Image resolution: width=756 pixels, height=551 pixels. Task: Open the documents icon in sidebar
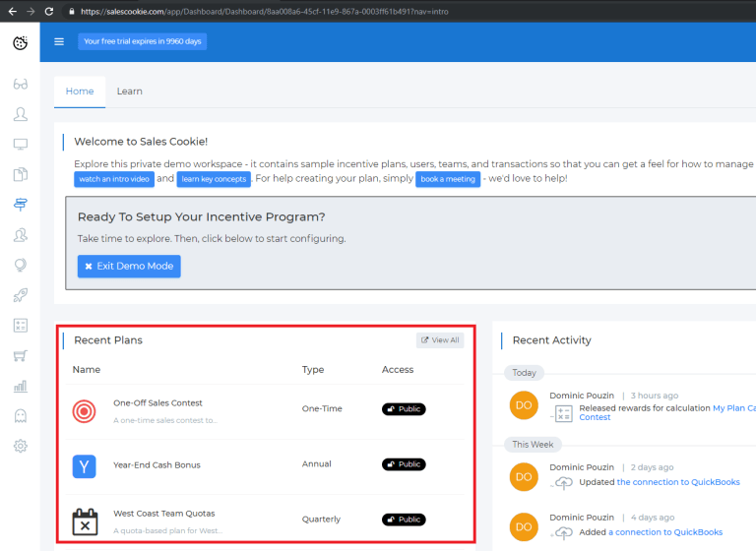coord(20,175)
